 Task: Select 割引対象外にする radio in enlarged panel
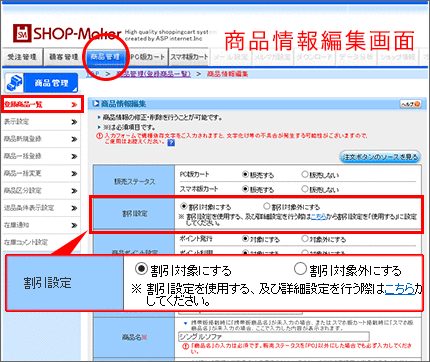pyautogui.click(x=300, y=269)
